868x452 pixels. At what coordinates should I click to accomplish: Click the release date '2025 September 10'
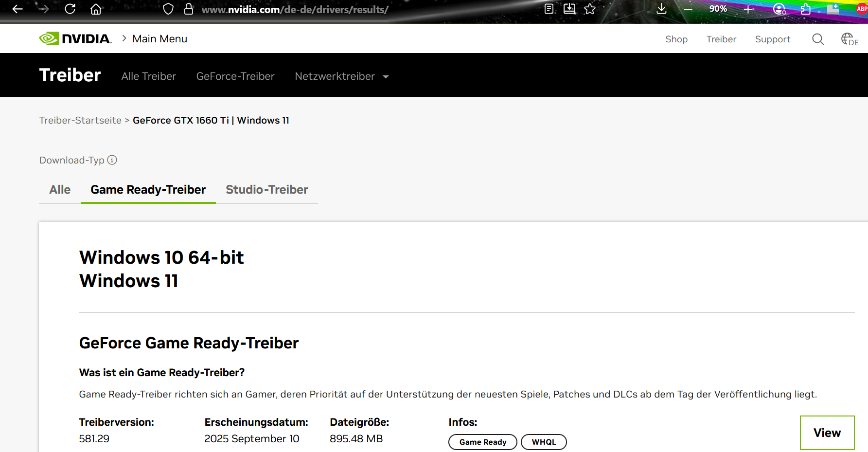(x=252, y=439)
